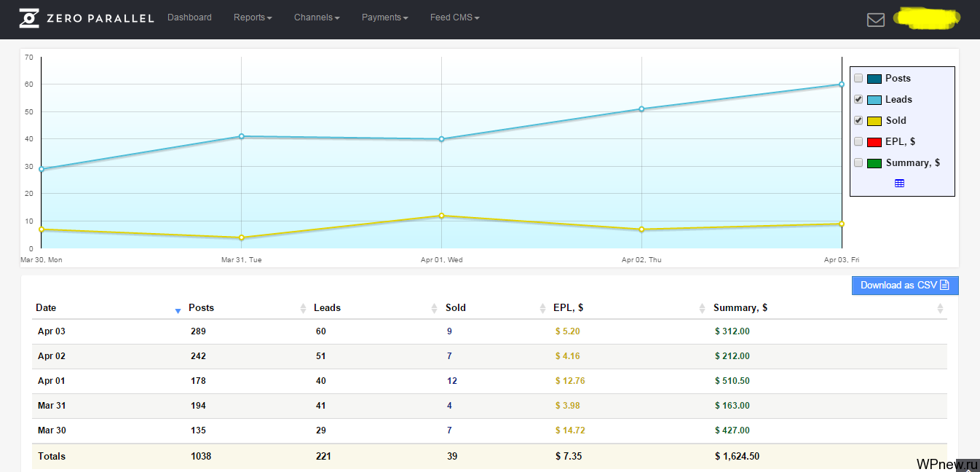Click sort arrows icon in EPL column
Image resolution: width=980 pixels, height=472 pixels.
[702, 308]
